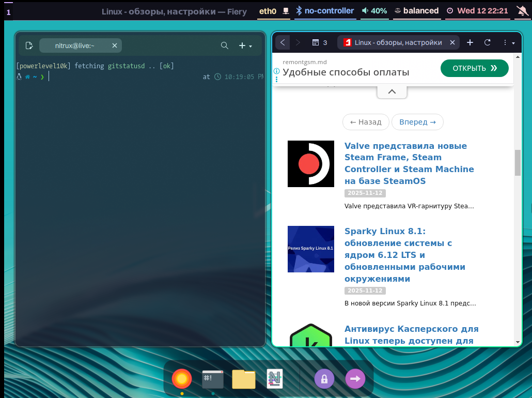
Task: Close the Linux - обзоры browser tab
Action: pos(452,42)
